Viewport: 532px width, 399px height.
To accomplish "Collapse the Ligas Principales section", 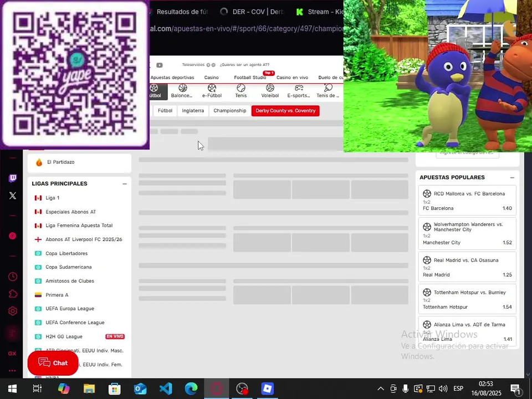I will (x=125, y=184).
